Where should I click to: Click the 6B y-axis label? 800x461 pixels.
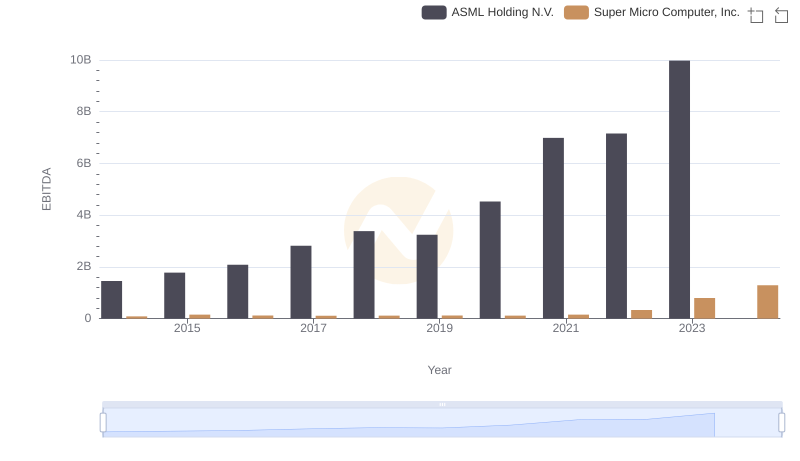click(84, 163)
